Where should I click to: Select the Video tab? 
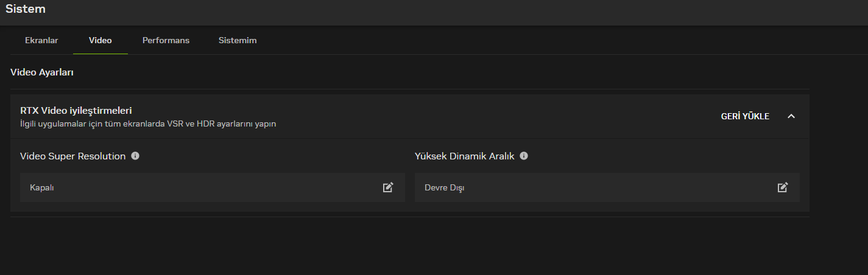point(101,41)
